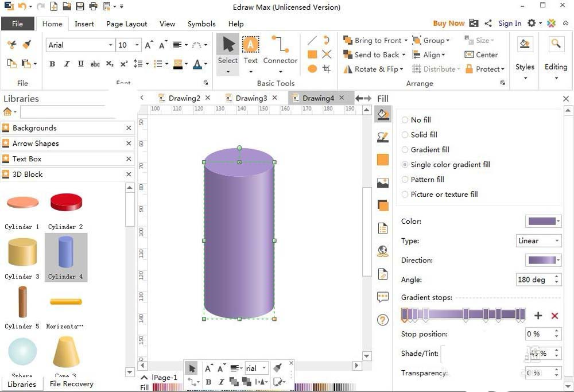Increase the Angle value with stepper up
574x392 pixels.
click(556, 277)
